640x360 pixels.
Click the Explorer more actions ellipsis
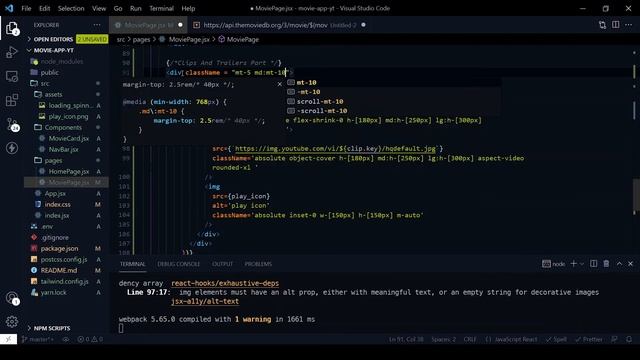pos(97,25)
